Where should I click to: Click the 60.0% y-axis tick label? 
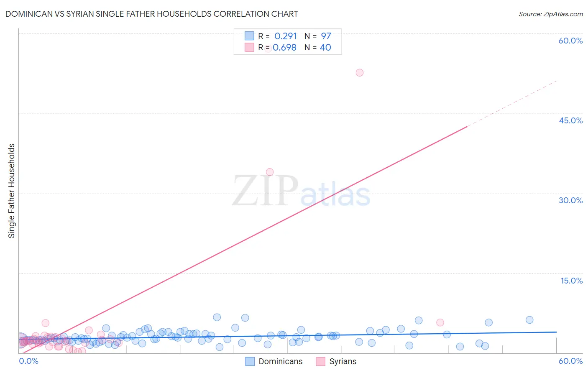point(570,41)
